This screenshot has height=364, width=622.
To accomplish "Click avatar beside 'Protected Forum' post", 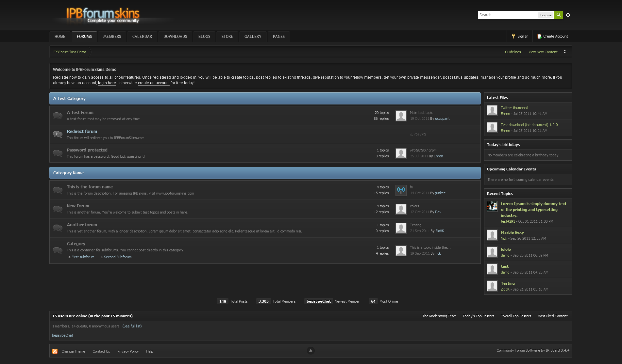I will pos(401,153).
